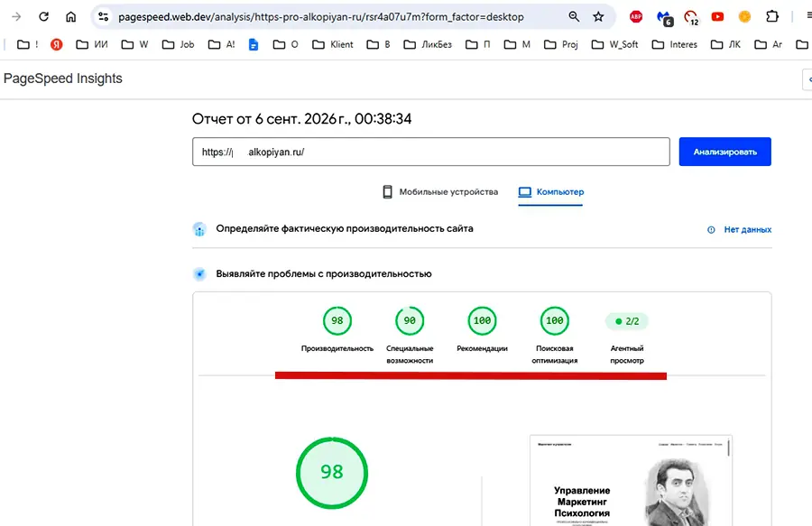The height and width of the screenshot is (526, 812).
Task: Click the PageSpeed Insights logo title
Action: [62, 78]
